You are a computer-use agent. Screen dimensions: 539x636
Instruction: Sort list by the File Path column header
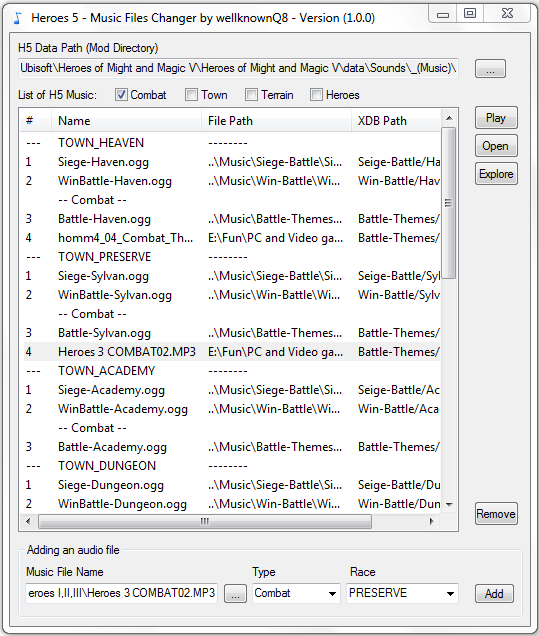276,121
